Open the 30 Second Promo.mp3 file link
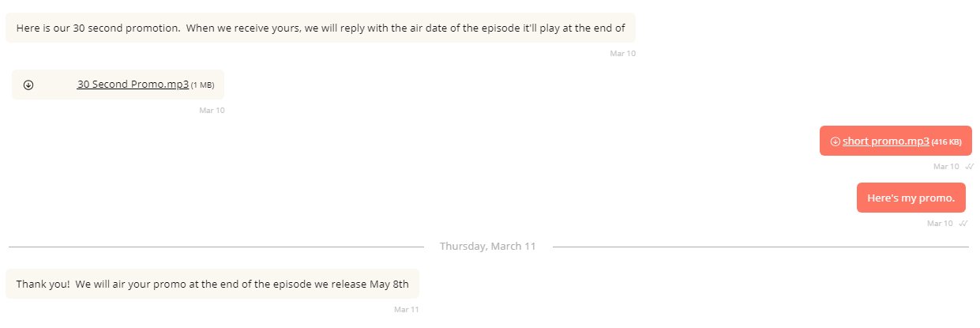The height and width of the screenshot is (328, 980). [x=133, y=85]
